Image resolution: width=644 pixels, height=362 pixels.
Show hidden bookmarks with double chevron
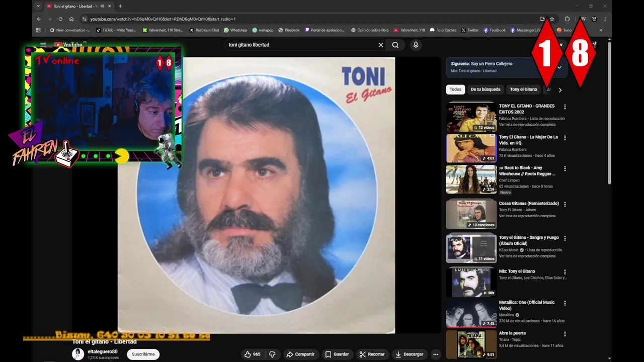coord(601,30)
